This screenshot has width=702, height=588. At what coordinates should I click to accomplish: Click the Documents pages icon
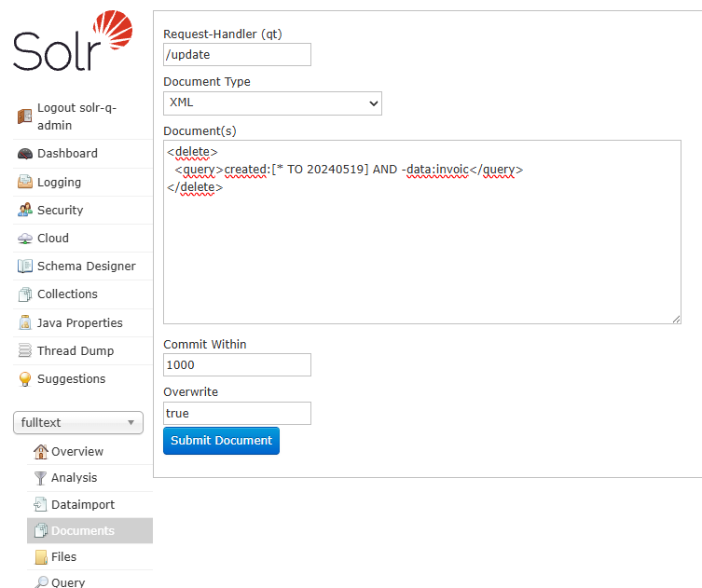pyautogui.click(x=41, y=531)
